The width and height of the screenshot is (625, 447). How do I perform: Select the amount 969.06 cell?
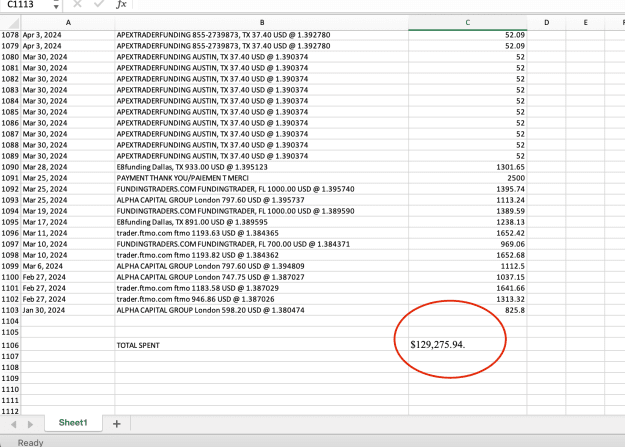pyautogui.click(x=468, y=244)
